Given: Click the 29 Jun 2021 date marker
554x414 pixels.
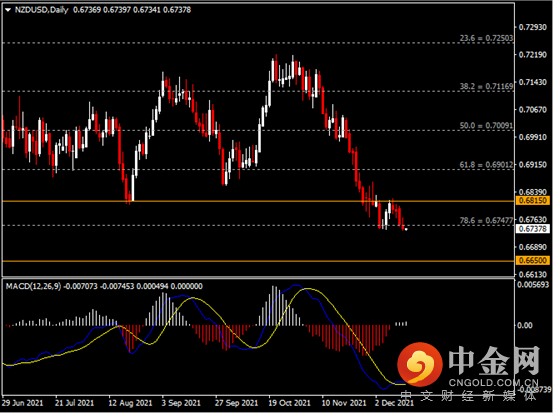Looking at the screenshot, I should pos(22,403).
